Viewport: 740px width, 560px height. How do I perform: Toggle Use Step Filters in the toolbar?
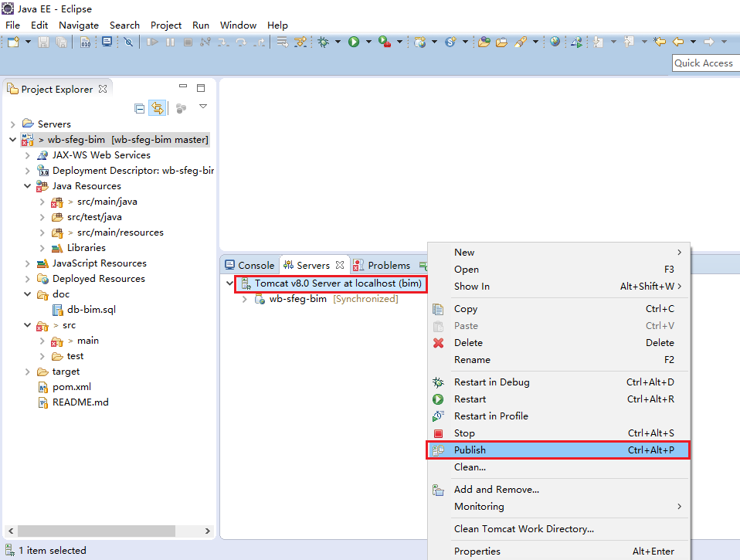[x=300, y=42]
